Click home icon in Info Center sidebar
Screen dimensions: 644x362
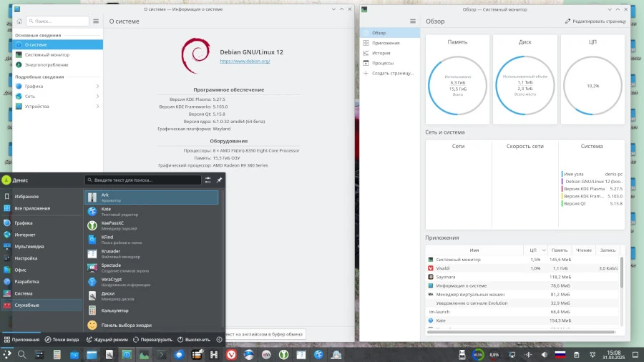(19, 21)
